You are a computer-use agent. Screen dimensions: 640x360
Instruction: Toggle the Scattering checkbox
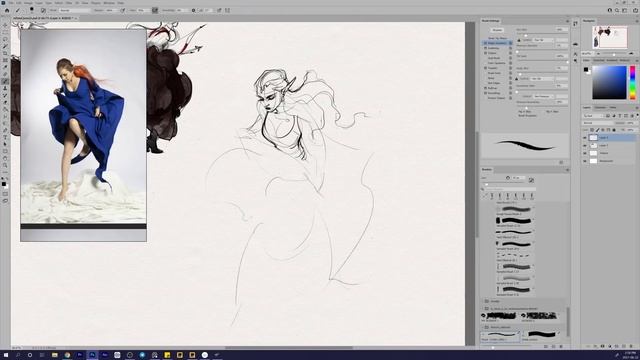click(486, 48)
